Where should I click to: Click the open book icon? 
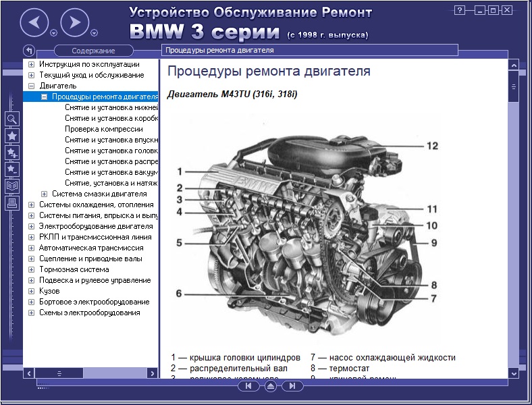pyautogui.click(x=12, y=186)
